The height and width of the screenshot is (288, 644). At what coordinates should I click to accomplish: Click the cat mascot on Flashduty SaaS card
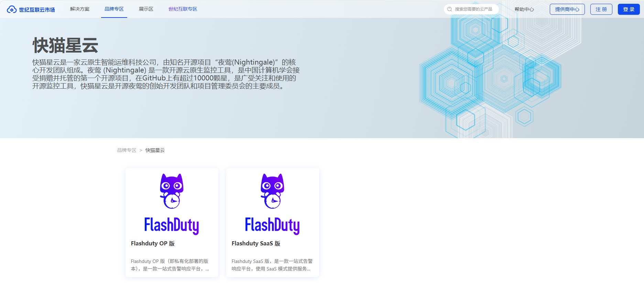click(x=272, y=191)
